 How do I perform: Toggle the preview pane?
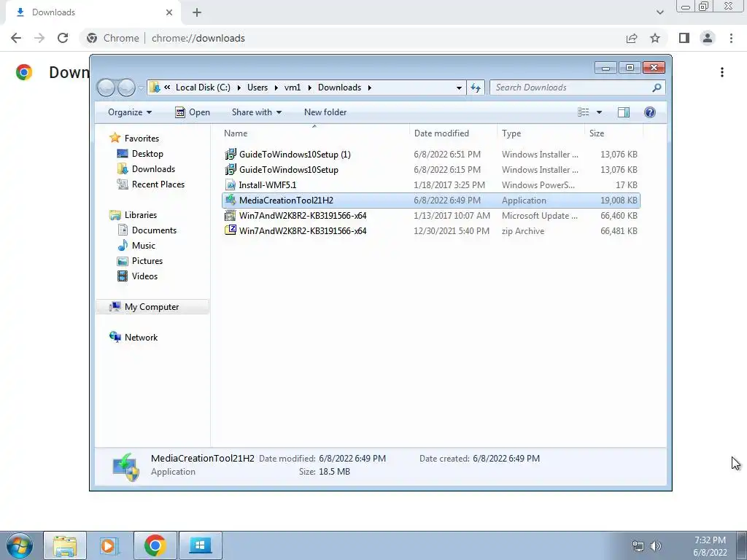[x=624, y=112]
